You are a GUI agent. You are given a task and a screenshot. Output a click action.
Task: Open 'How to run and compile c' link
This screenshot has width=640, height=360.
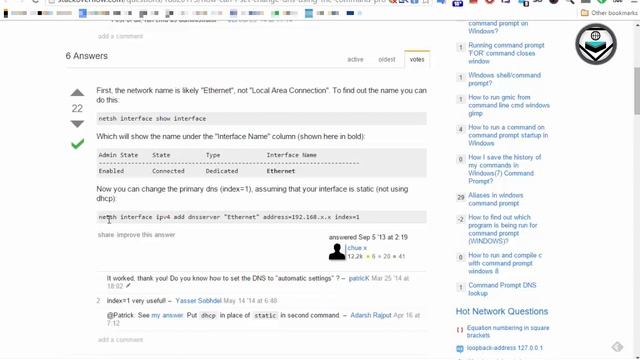[505, 263]
